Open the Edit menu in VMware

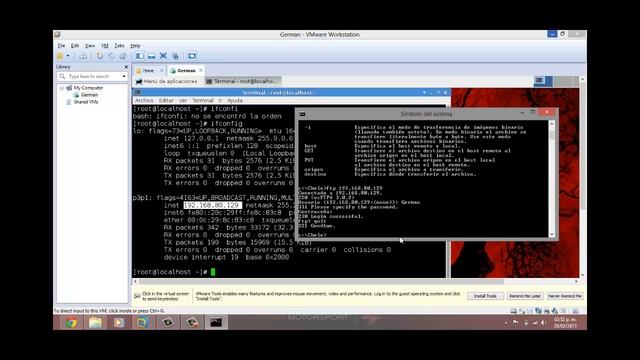tap(75, 46)
